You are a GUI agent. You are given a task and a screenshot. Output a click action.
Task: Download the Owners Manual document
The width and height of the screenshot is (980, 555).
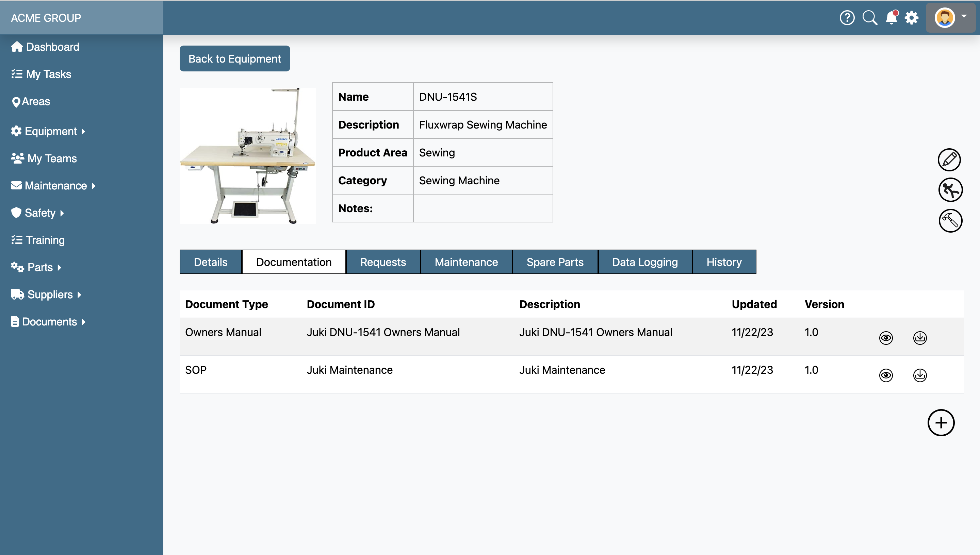pyautogui.click(x=919, y=338)
